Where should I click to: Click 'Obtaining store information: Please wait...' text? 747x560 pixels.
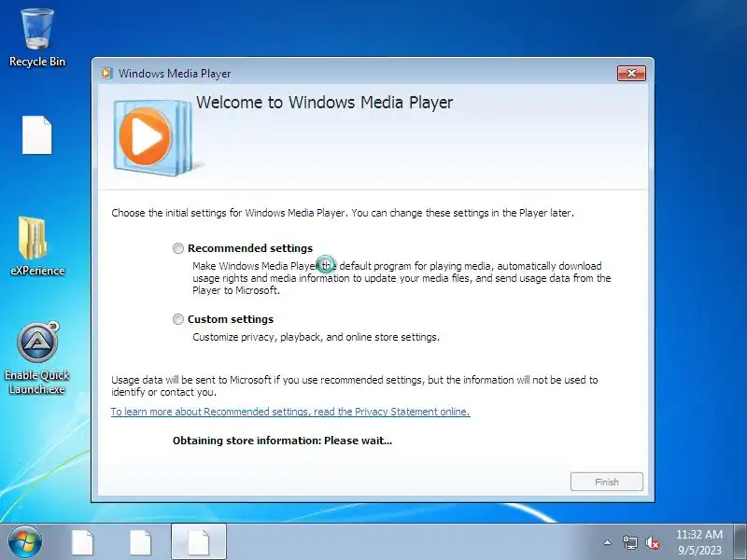tap(282, 441)
